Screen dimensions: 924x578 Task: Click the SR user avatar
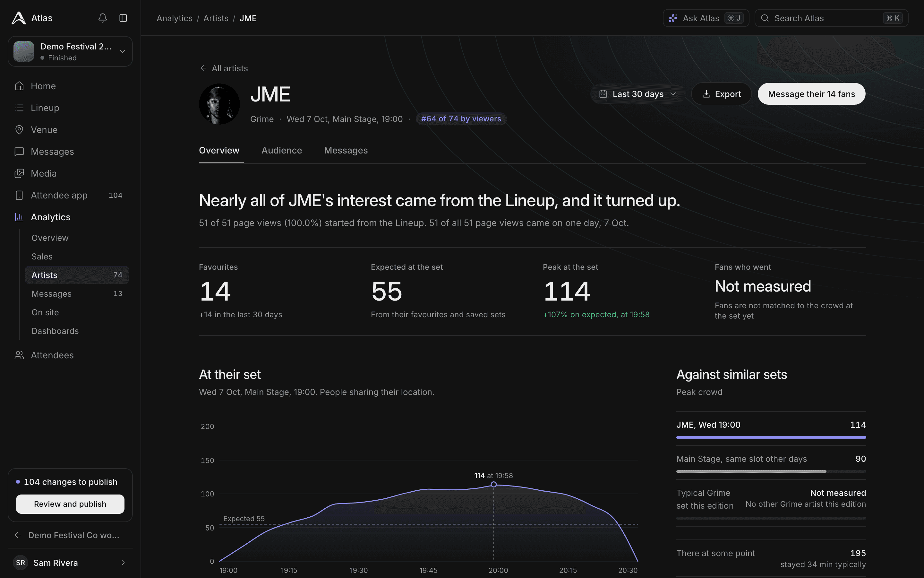(x=21, y=563)
